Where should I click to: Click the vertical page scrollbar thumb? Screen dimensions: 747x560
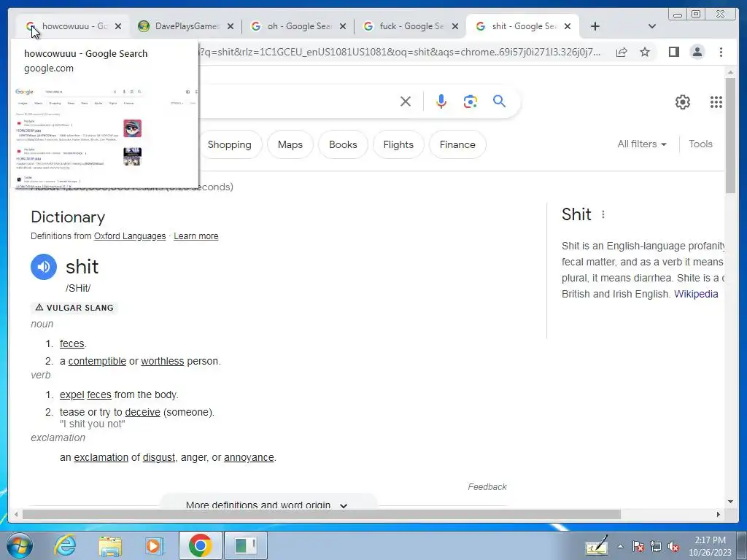[730, 135]
